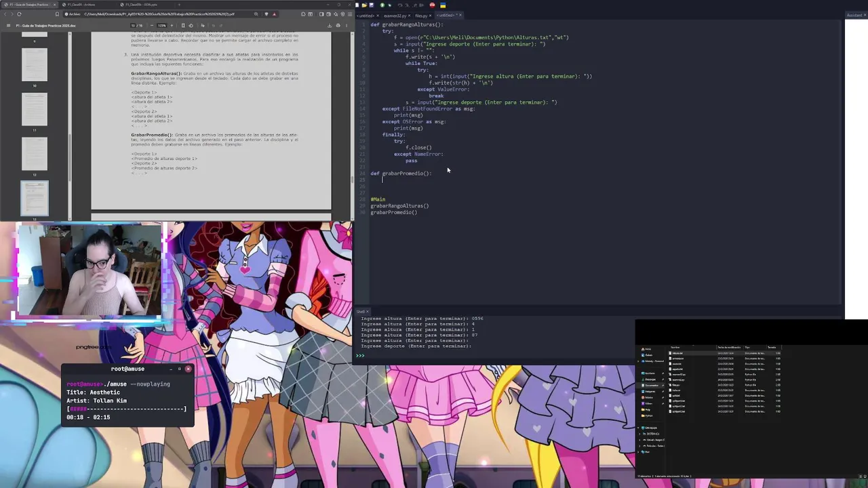Switch to P1 Guia de Trabajos Practicos browser tab

pyautogui.click(x=31, y=5)
